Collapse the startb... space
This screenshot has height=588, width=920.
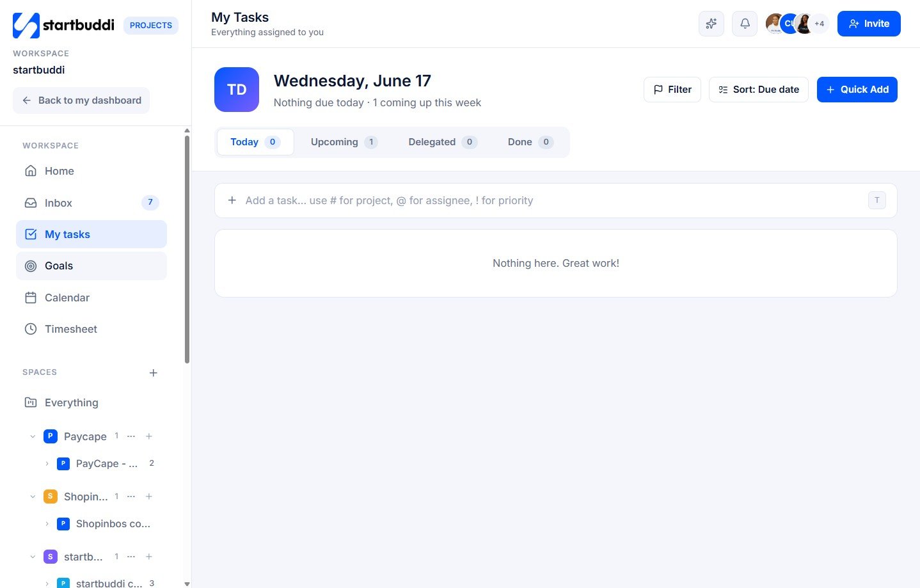33,557
